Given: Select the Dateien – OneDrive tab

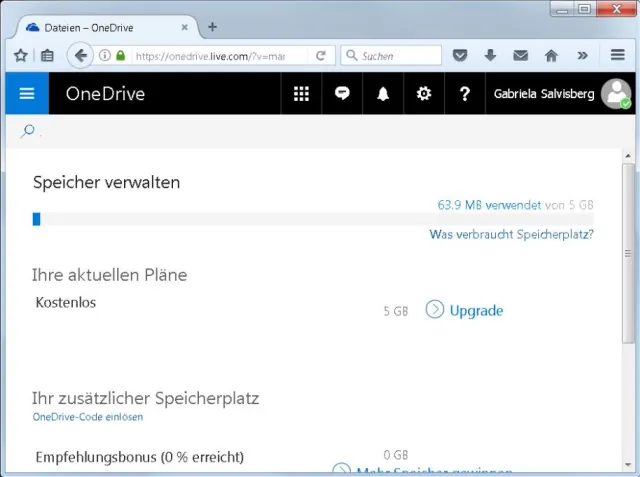Looking at the screenshot, I should pyautogui.click(x=100, y=27).
